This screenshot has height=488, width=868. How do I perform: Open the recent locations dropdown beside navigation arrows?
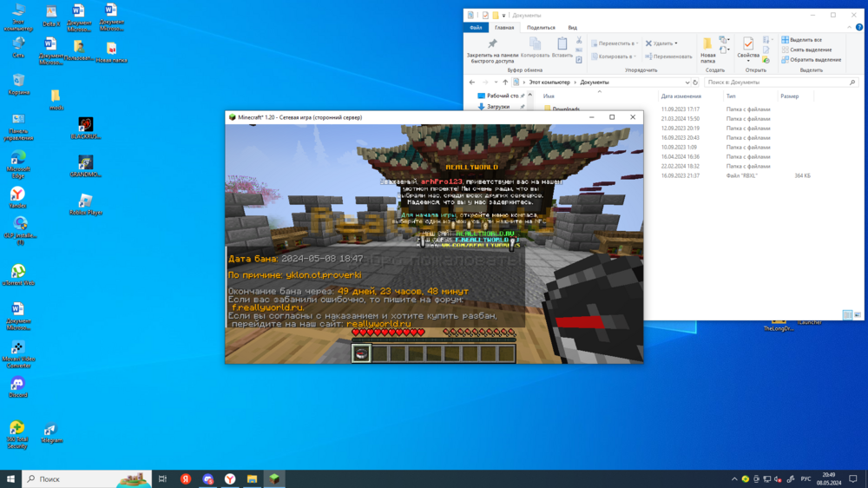(496, 82)
